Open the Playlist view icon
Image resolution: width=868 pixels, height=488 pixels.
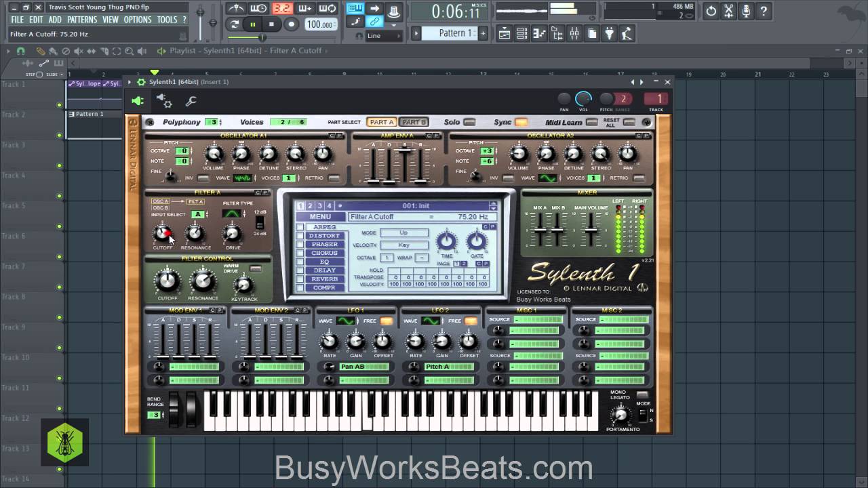coord(504,33)
